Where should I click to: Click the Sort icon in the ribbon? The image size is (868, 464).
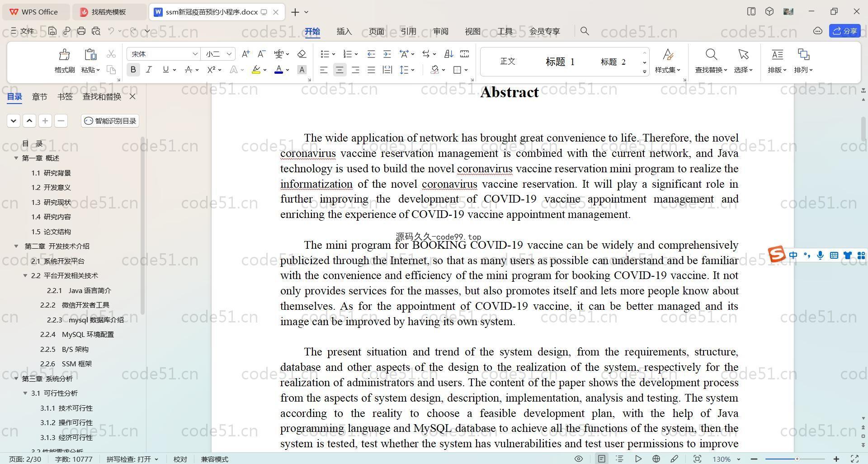(x=448, y=54)
